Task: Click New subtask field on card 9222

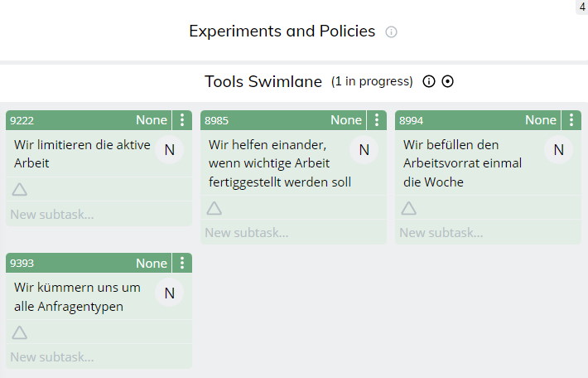Action: pyautogui.click(x=99, y=215)
